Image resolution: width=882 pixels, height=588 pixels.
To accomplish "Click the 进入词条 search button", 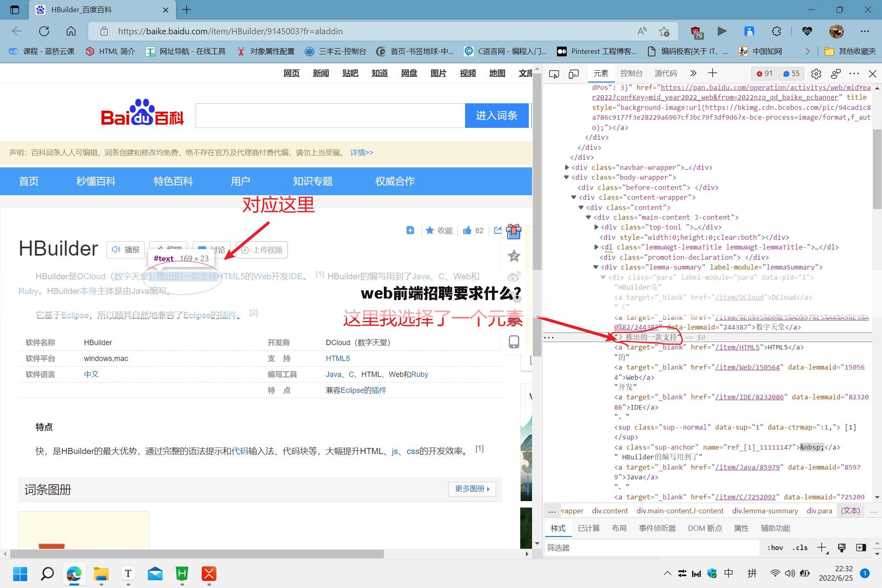I will [497, 116].
